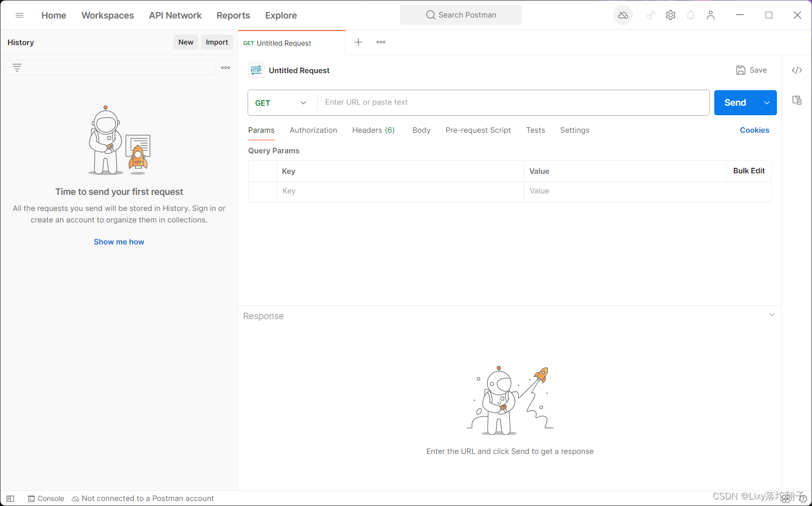Click the HTTP request type icon
812x506 pixels.
(256, 70)
